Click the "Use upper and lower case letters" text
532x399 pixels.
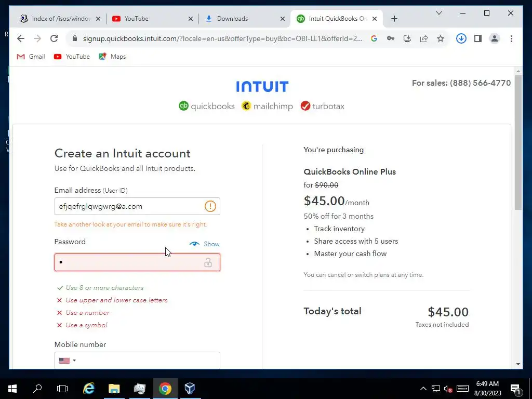coord(116,300)
